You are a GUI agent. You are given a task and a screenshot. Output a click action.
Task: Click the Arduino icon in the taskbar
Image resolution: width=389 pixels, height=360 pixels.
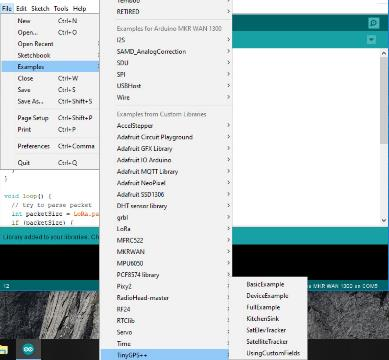(x=28, y=349)
